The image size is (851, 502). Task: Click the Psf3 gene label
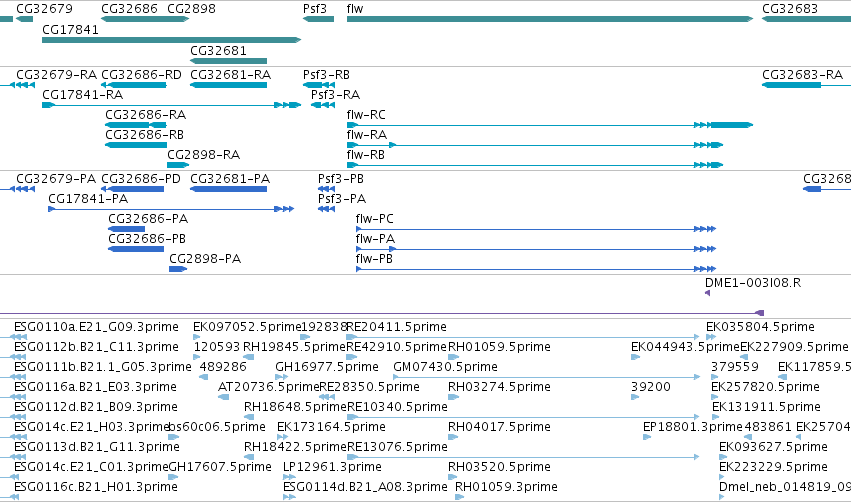point(315,9)
